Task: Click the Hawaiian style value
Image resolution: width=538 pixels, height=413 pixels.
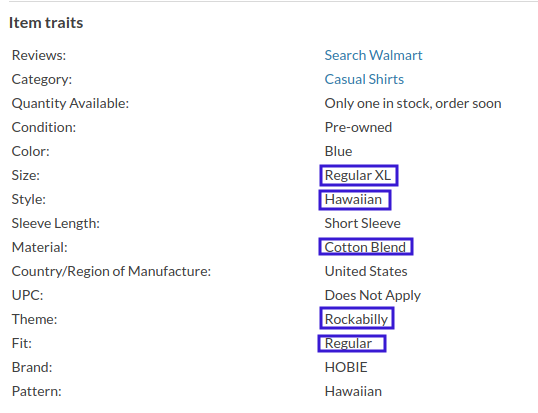Action: (x=355, y=200)
